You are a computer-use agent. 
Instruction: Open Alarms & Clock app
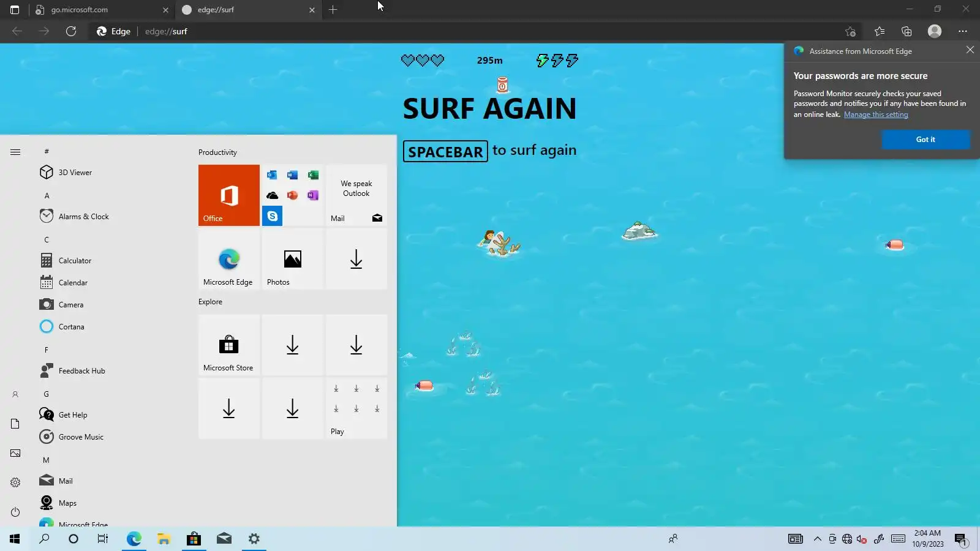pos(111,217)
